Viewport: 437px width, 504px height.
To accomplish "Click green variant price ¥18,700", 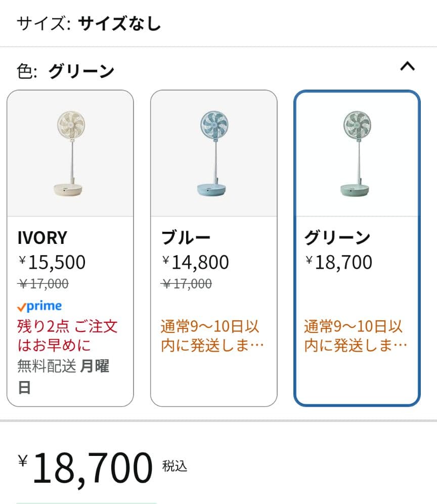I will pos(339,262).
